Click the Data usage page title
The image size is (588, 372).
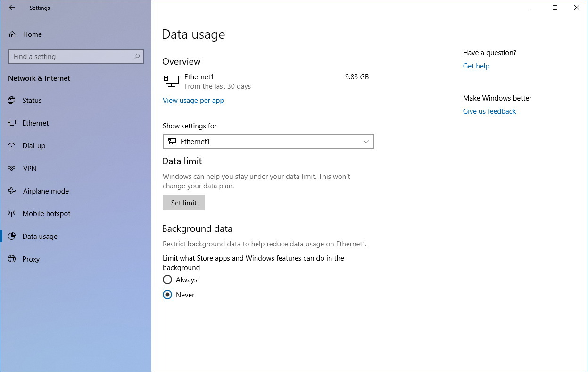pyautogui.click(x=193, y=34)
